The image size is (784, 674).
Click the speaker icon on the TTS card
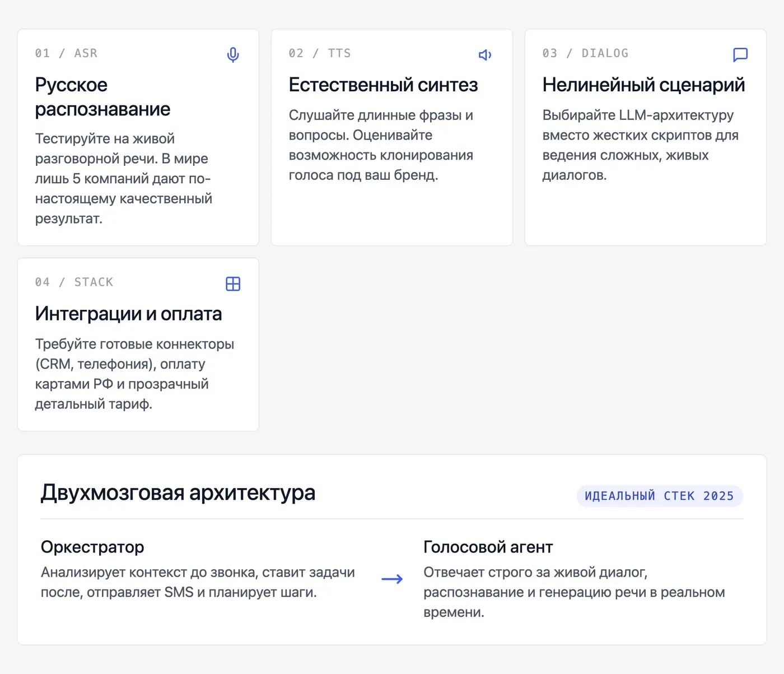(x=486, y=55)
